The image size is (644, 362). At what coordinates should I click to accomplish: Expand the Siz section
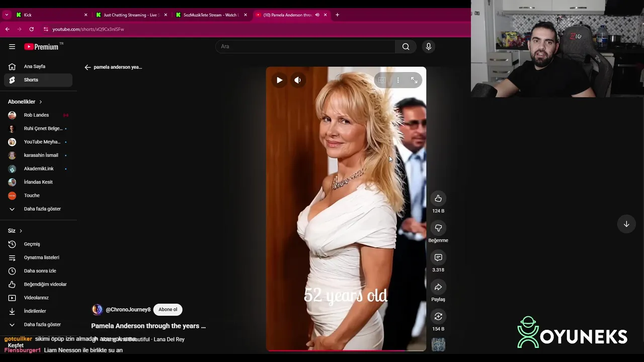pyautogui.click(x=15, y=231)
